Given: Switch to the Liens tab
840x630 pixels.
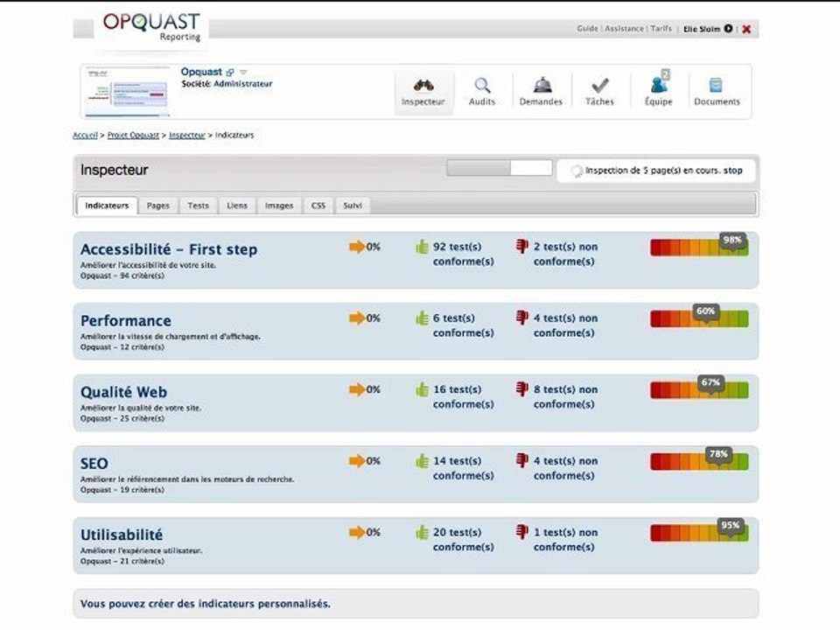Looking at the screenshot, I should 237,206.
